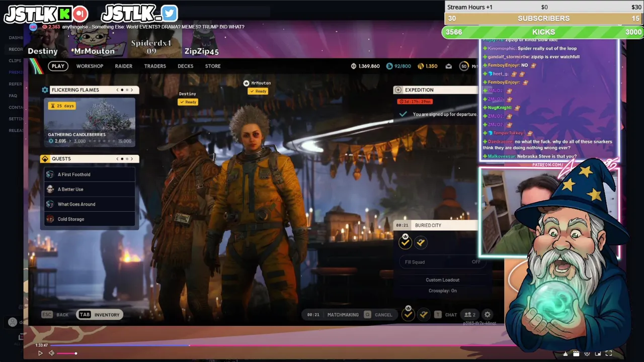The image size is (644, 362).
Task: Open the STORE tab
Action: pyautogui.click(x=213, y=66)
